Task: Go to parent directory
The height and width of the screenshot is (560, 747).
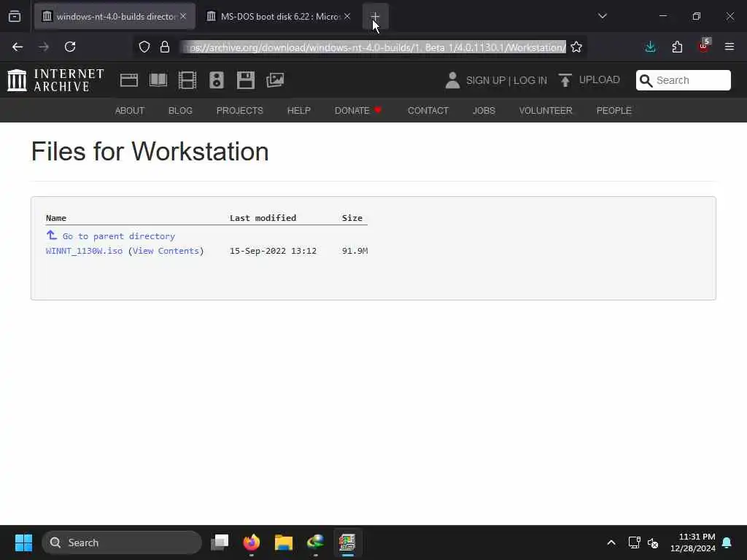Action: (119, 236)
